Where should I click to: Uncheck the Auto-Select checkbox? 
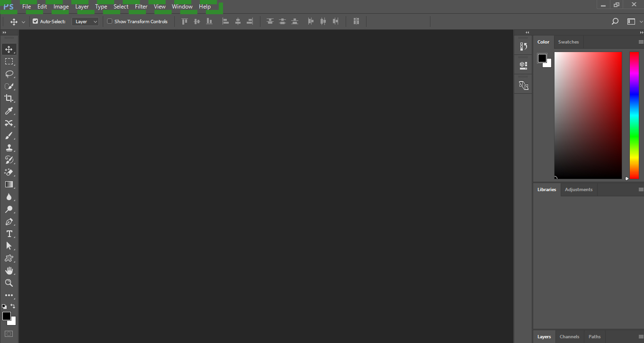click(x=35, y=21)
